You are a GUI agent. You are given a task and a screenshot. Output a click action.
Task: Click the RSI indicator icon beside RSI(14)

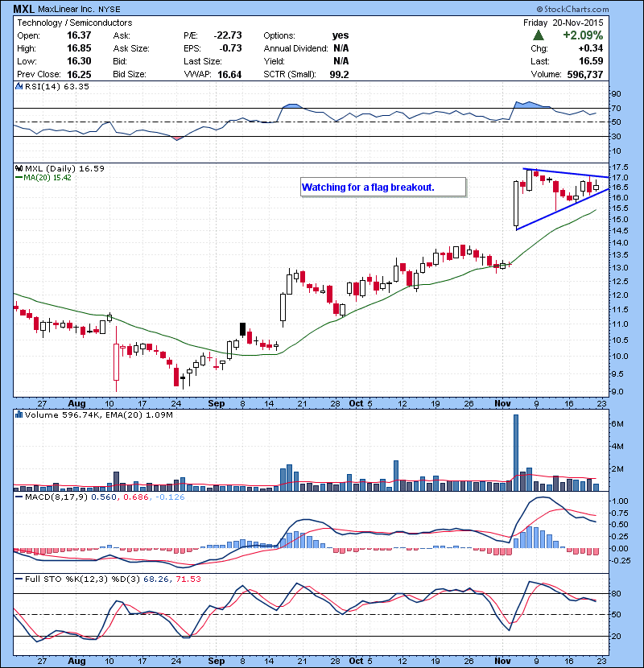19,86
